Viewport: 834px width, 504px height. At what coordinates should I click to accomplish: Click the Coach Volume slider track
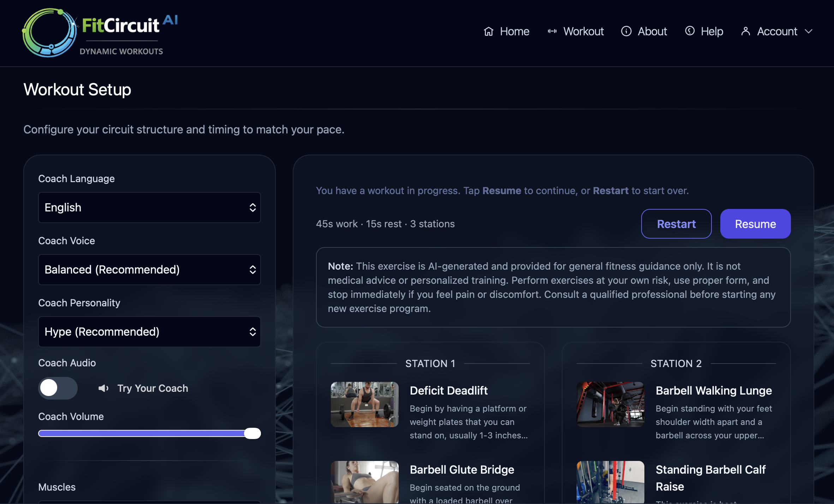pos(141,433)
